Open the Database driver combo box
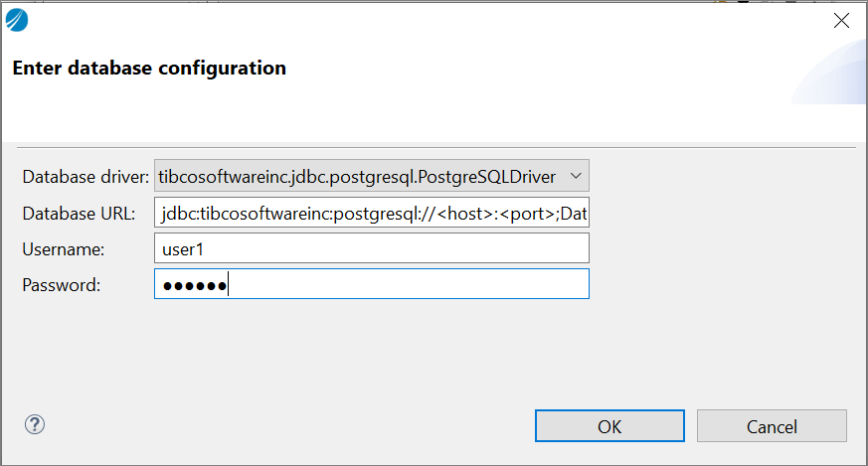Screen dimensions: 868x466 tap(371, 177)
